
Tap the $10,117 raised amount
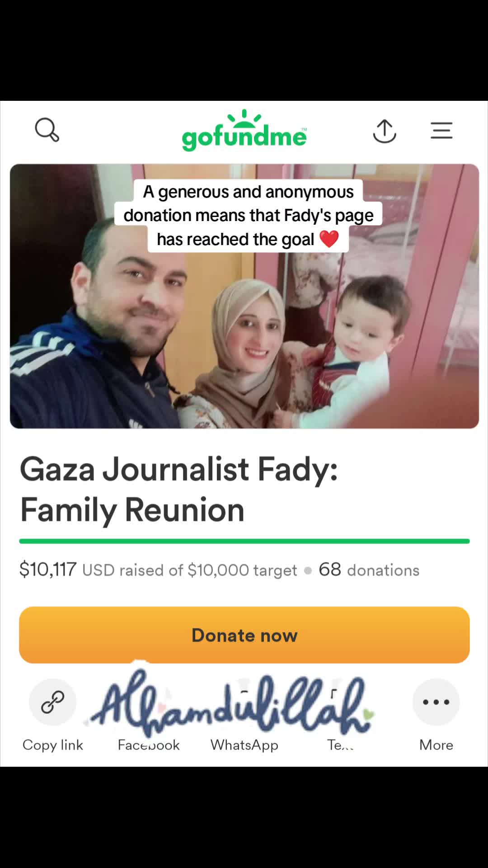(x=48, y=570)
